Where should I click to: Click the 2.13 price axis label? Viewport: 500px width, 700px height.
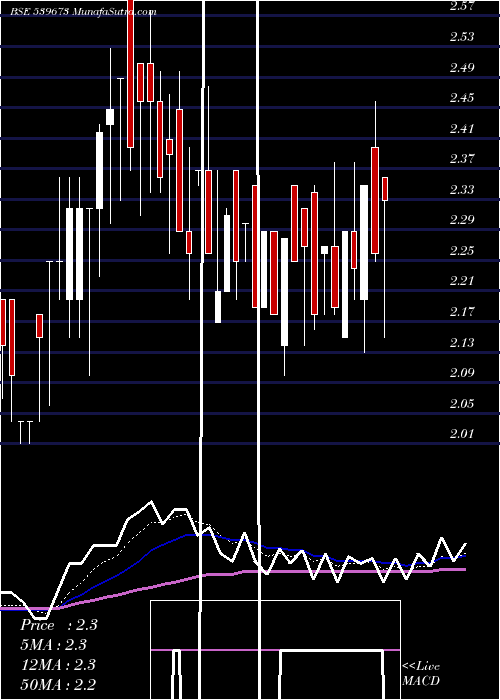[462, 343]
